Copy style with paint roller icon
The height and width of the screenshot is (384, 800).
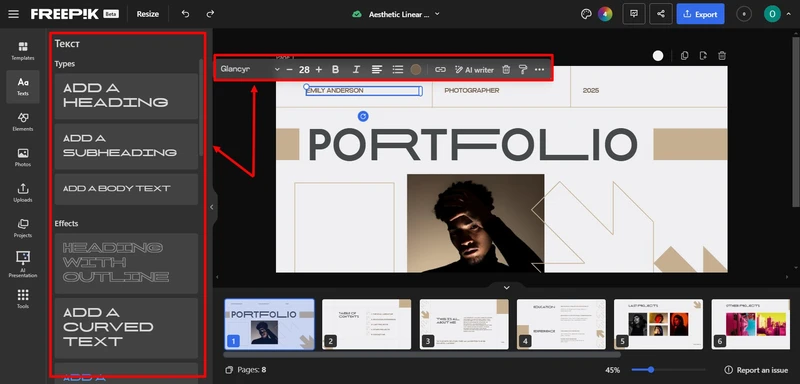tap(522, 69)
